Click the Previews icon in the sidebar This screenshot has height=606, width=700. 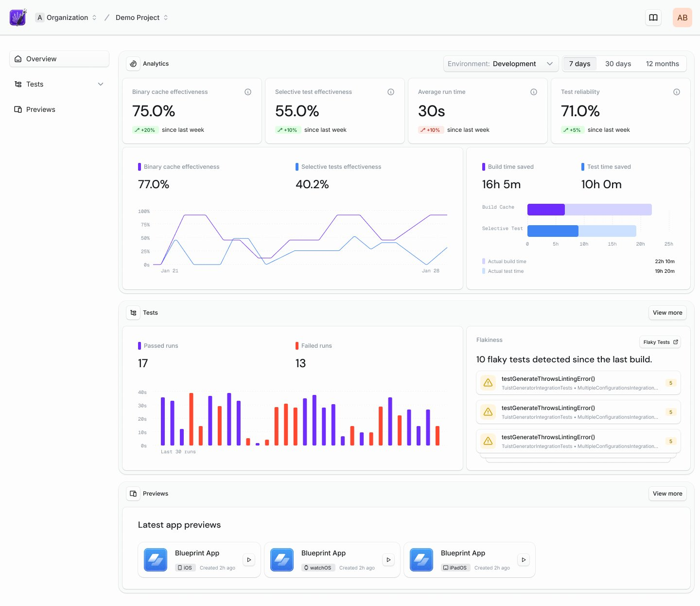tap(17, 109)
